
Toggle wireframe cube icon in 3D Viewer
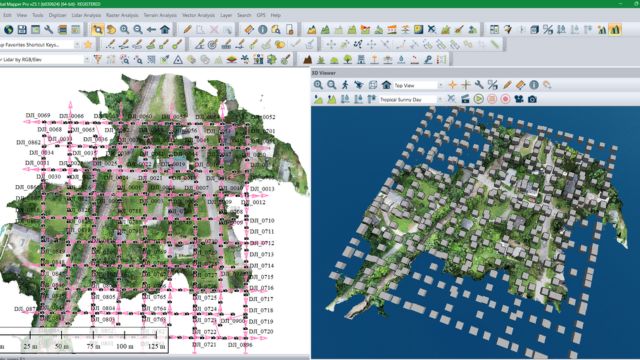[x=373, y=85]
